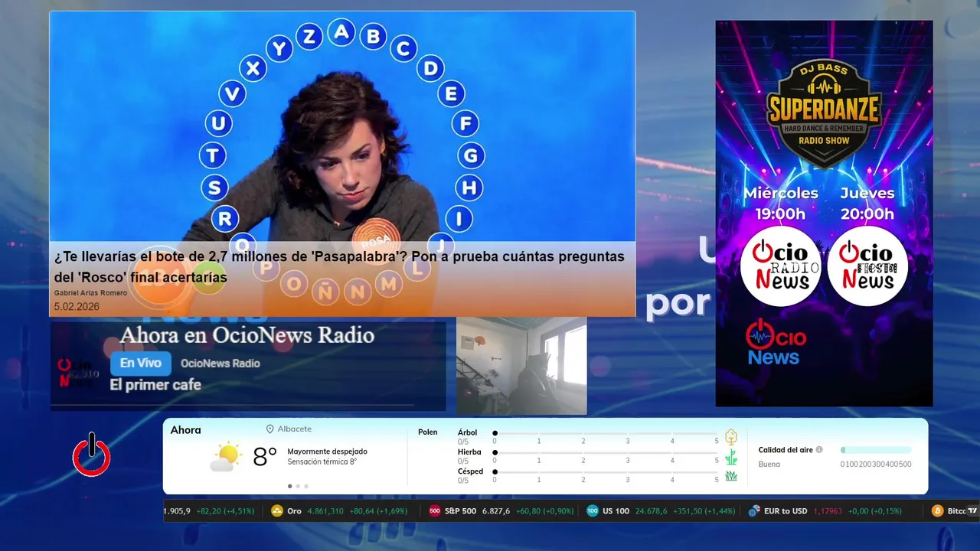Select the first weather carousel dot
980x551 pixels.
[x=289, y=486]
